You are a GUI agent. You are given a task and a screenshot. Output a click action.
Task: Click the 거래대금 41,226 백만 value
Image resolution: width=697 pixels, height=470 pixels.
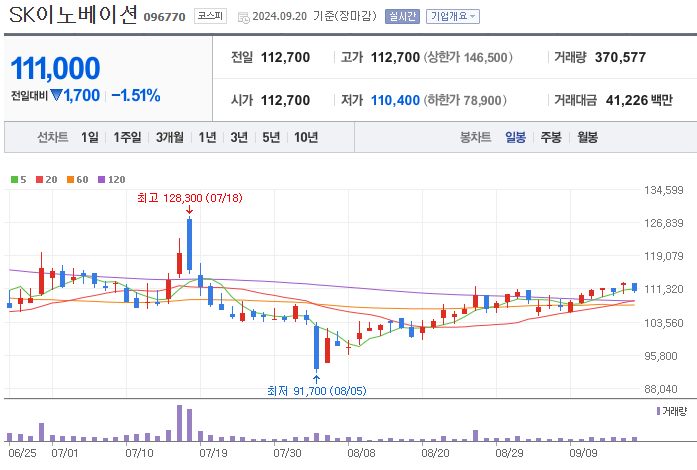tap(639, 100)
